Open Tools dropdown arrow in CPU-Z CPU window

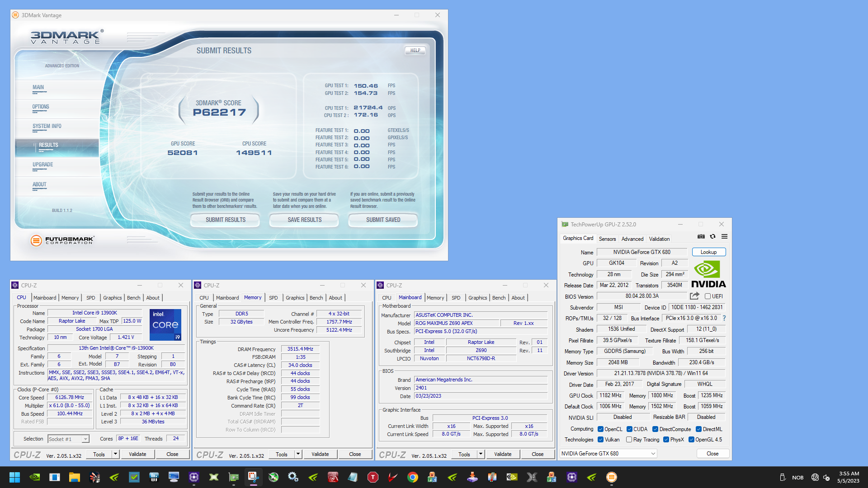pyautogui.click(x=115, y=454)
